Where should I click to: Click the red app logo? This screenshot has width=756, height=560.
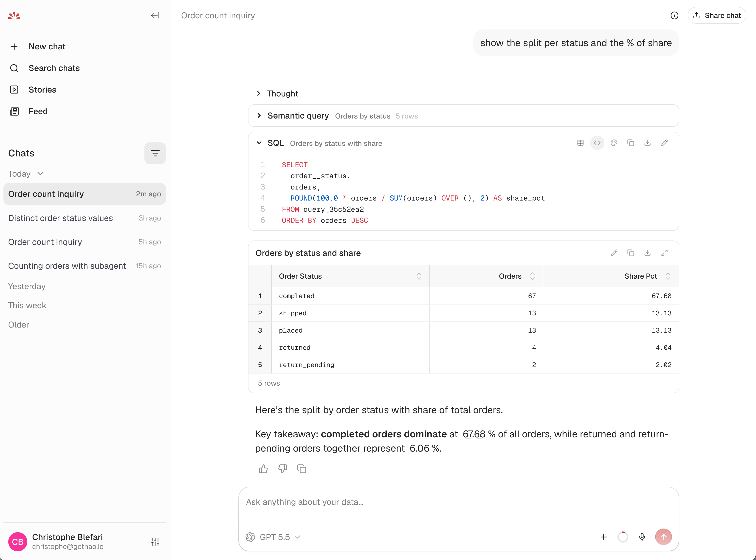pos(14,16)
